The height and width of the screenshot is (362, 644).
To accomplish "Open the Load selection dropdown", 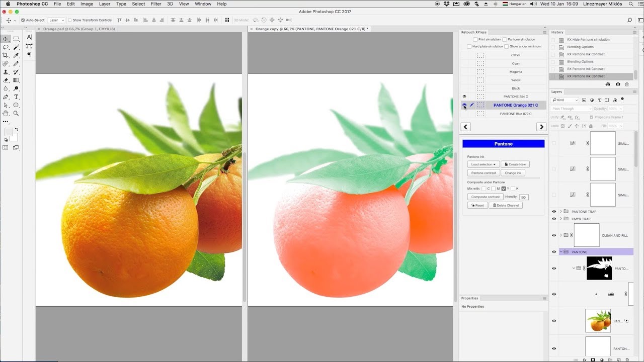I will click(x=483, y=164).
